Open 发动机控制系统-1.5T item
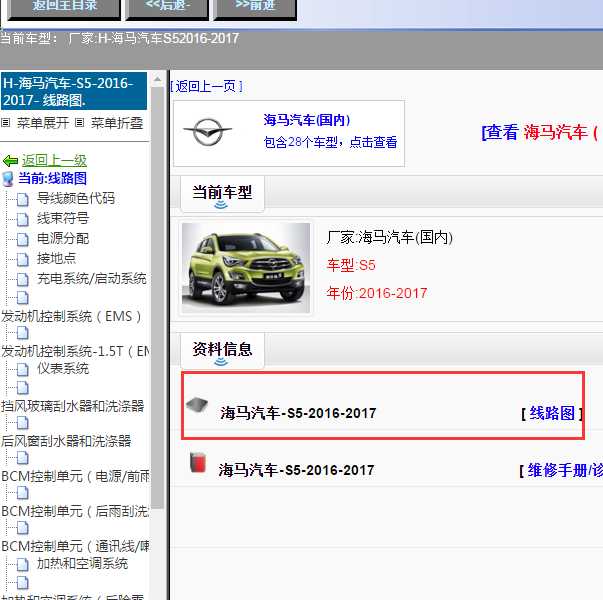 [x=75, y=351]
